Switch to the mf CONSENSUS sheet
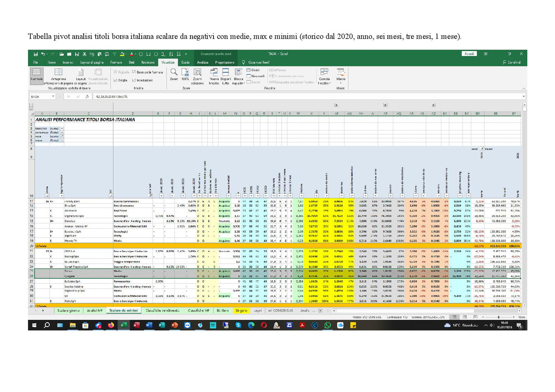 pyautogui.click(x=280, y=310)
